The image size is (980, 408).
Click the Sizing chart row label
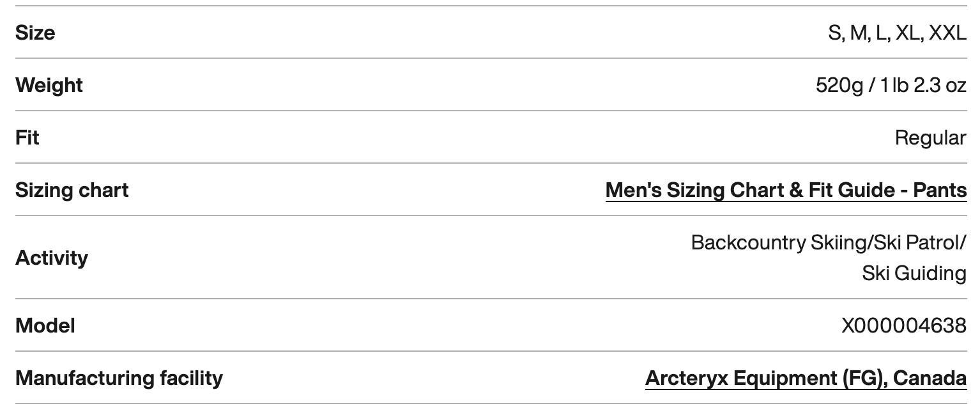pos(72,190)
